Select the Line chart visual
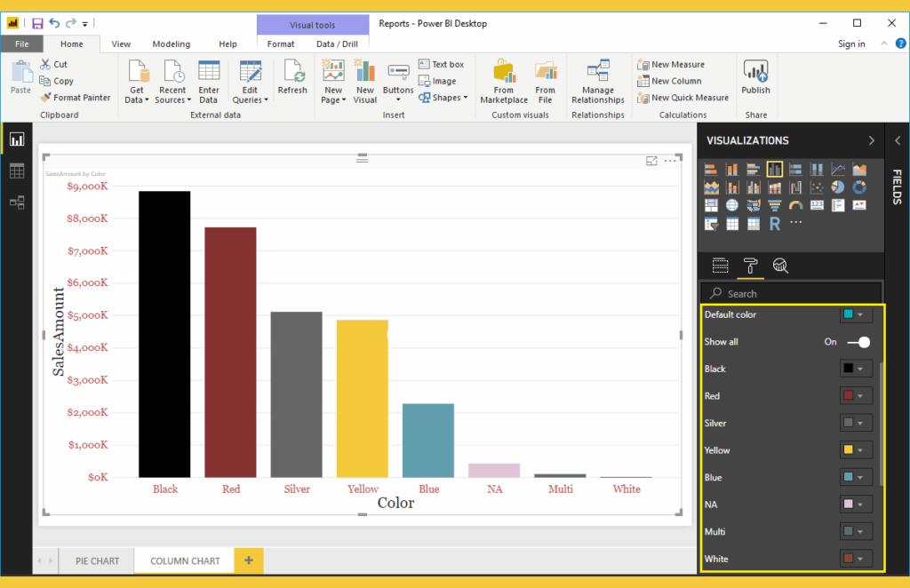This screenshot has height=588, width=910. [838, 170]
